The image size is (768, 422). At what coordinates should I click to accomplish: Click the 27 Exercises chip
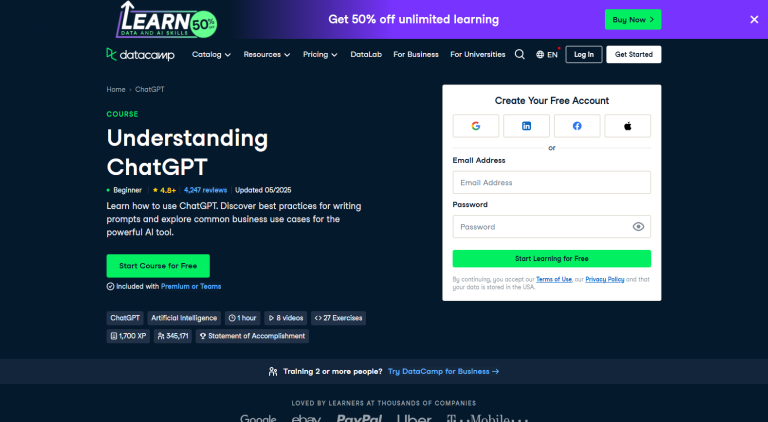tap(338, 318)
